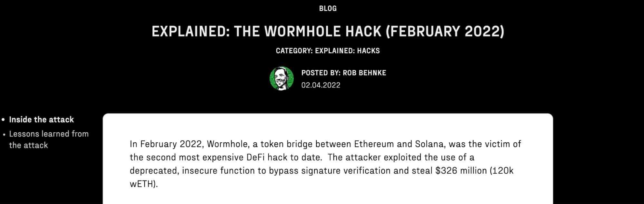Click the bullet beside "Lessons learned from"
644x204 pixels.
tap(4, 134)
